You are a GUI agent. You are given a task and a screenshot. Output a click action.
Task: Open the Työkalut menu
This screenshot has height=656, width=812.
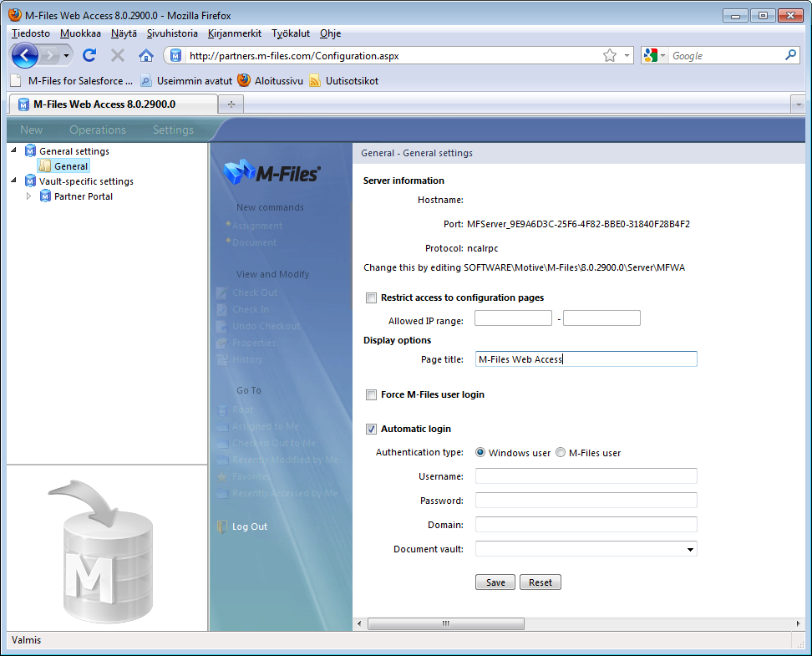[291, 33]
